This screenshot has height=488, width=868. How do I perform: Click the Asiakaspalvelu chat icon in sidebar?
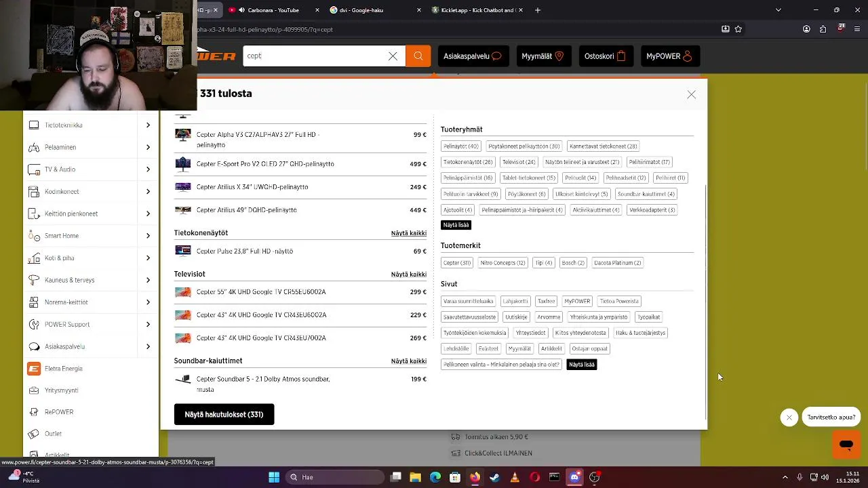point(34,346)
